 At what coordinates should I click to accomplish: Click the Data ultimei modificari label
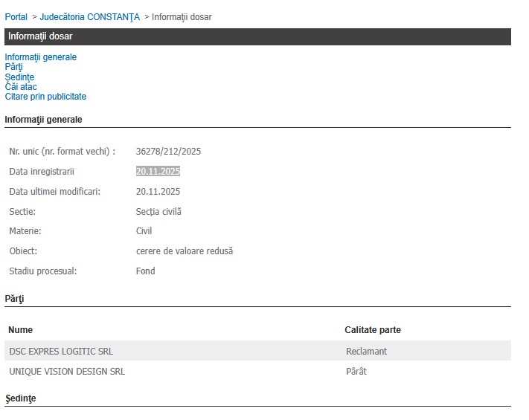pyautogui.click(x=54, y=192)
